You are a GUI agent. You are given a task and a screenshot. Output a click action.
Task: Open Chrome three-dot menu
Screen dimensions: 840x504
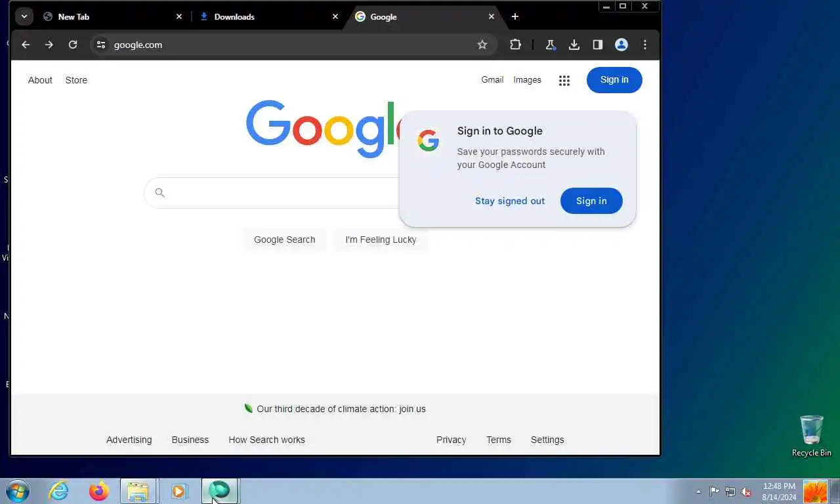click(x=645, y=45)
